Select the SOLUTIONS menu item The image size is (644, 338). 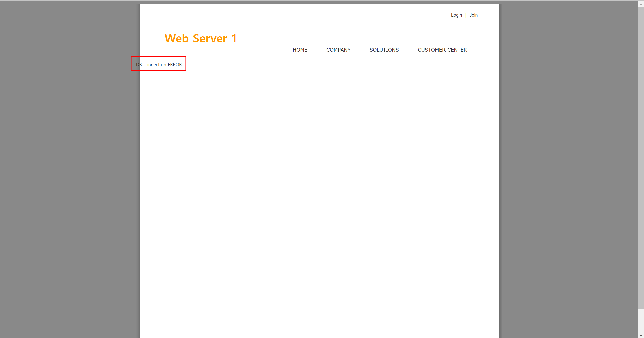click(384, 50)
